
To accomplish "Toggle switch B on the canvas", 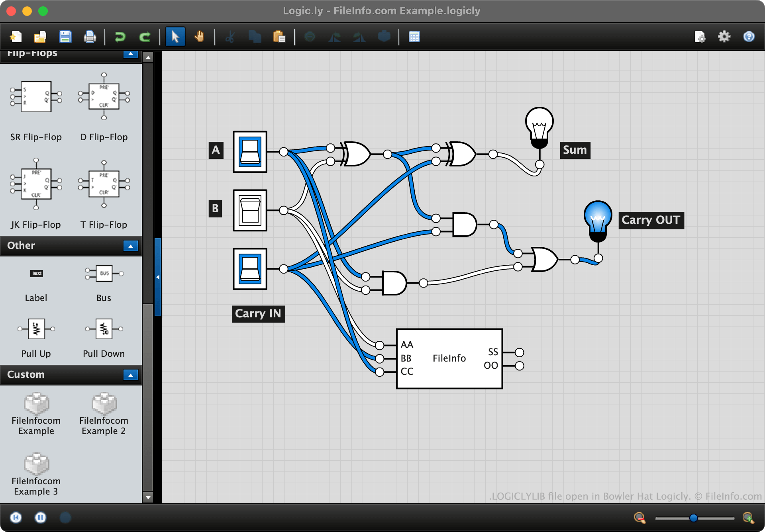I will 250,210.
